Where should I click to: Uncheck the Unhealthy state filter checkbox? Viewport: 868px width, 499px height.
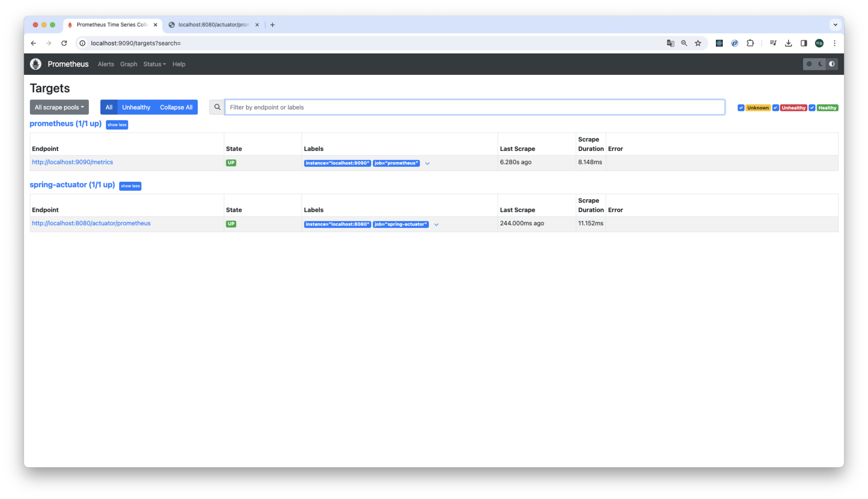775,108
